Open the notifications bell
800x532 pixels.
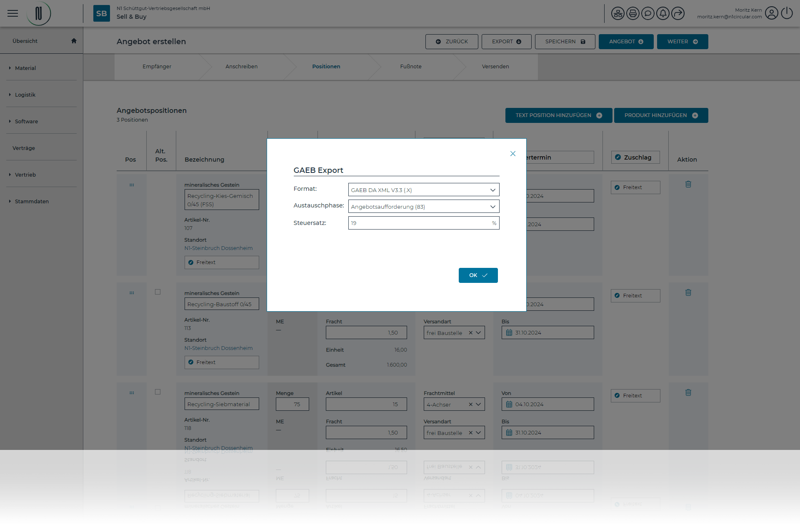point(662,13)
